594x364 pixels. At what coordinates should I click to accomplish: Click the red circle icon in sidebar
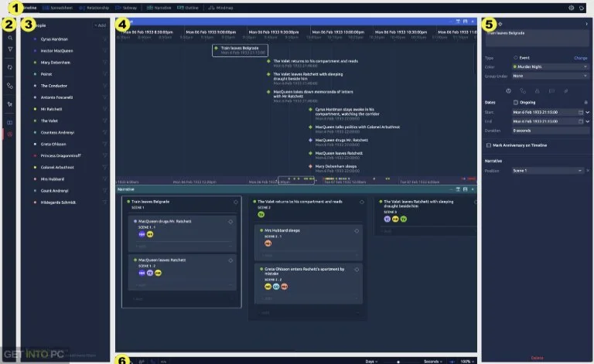[10, 134]
